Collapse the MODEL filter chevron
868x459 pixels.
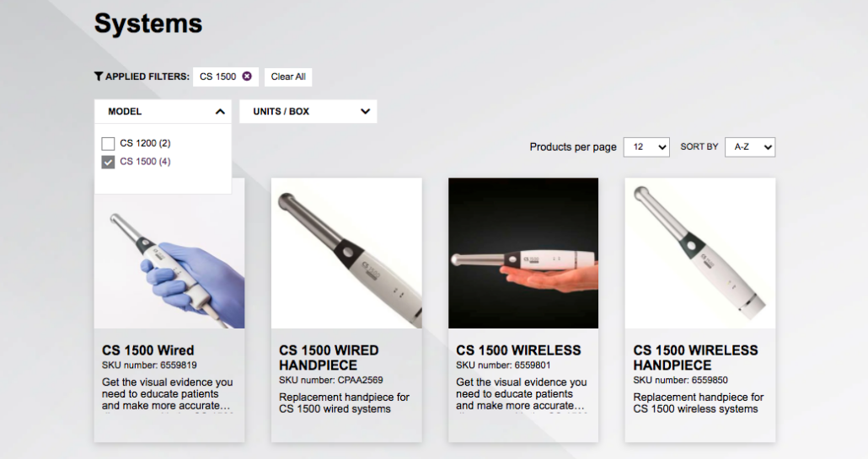click(x=220, y=112)
